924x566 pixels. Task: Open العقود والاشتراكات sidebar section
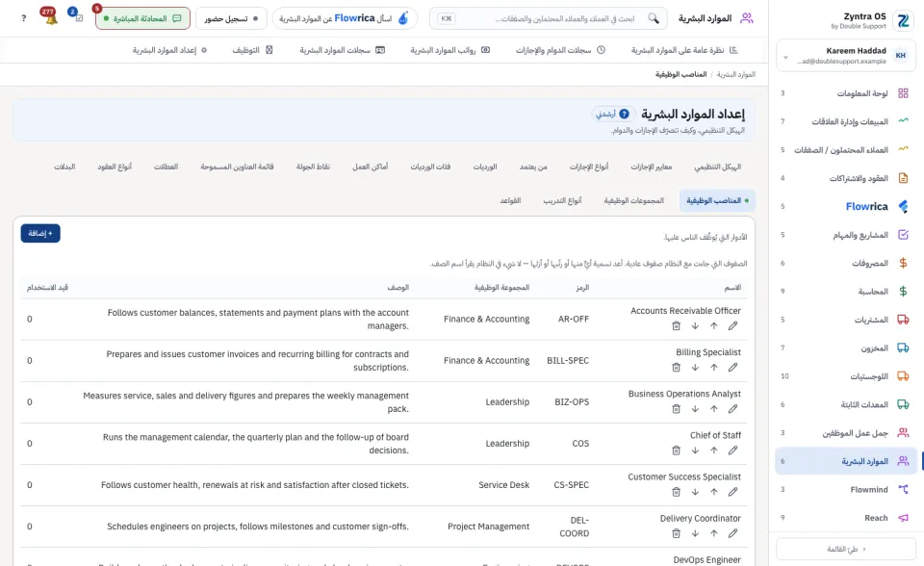pyautogui.click(x=846, y=178)
